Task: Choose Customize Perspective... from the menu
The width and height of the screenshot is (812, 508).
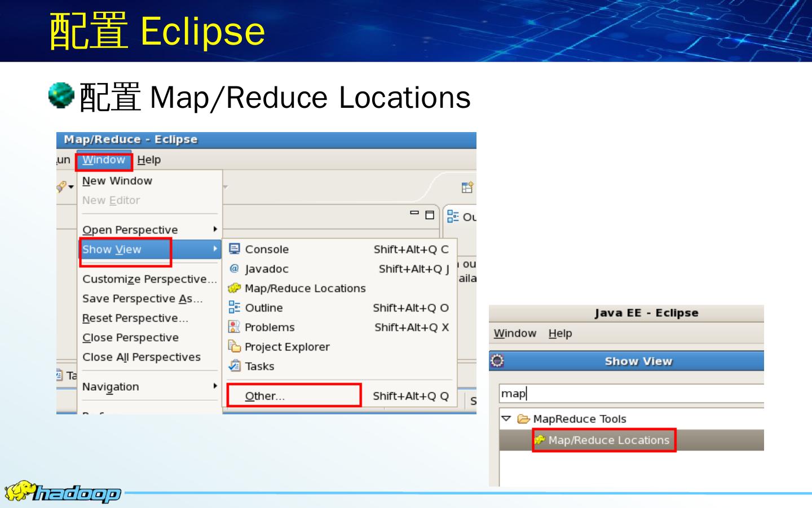Action: 149,279
